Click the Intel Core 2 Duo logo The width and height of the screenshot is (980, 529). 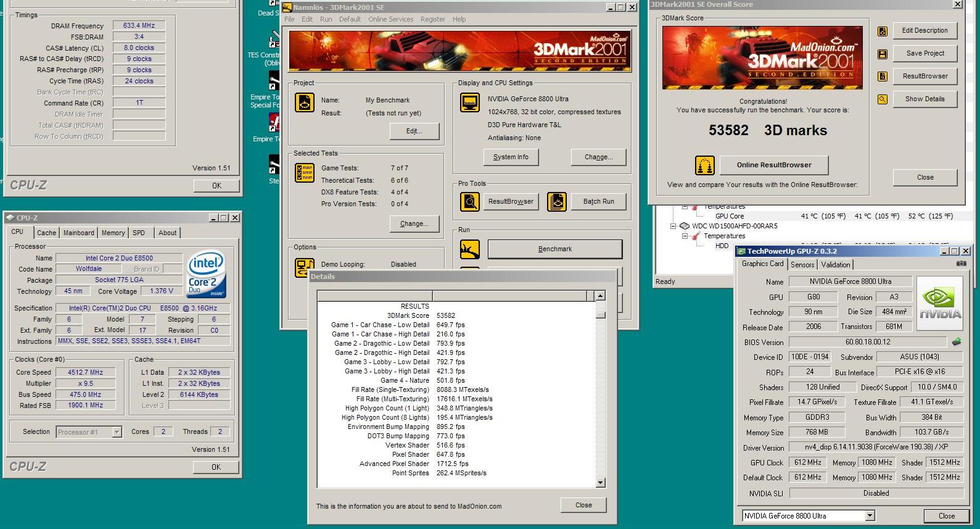click(x=207, y=274)
